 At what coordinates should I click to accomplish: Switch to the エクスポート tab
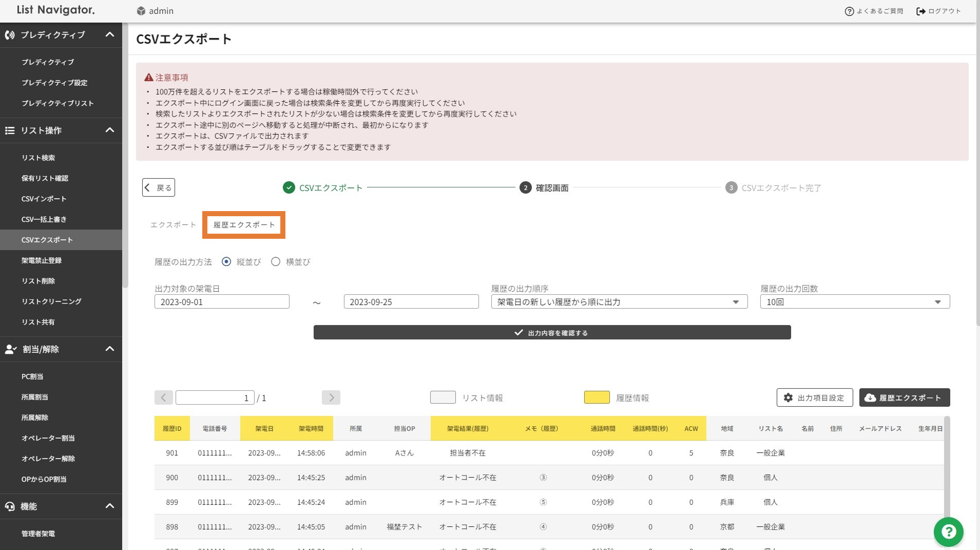(173, 225)
